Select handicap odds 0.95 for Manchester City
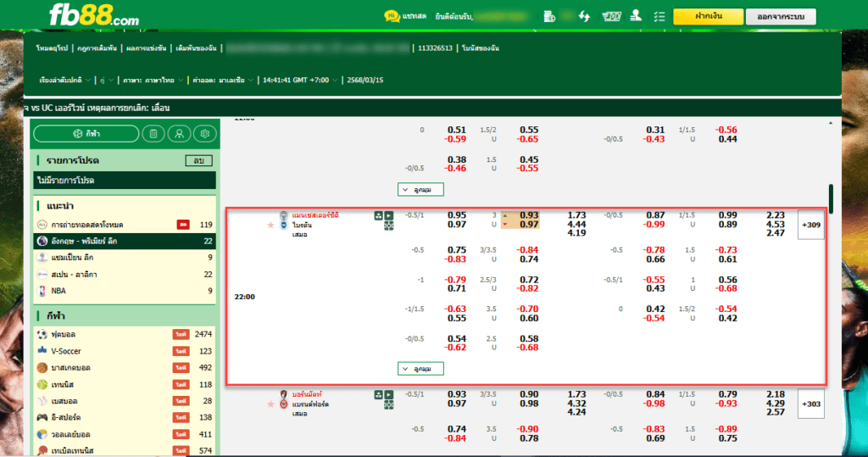This screenshot has height=457, width=868. click(457, 215)
